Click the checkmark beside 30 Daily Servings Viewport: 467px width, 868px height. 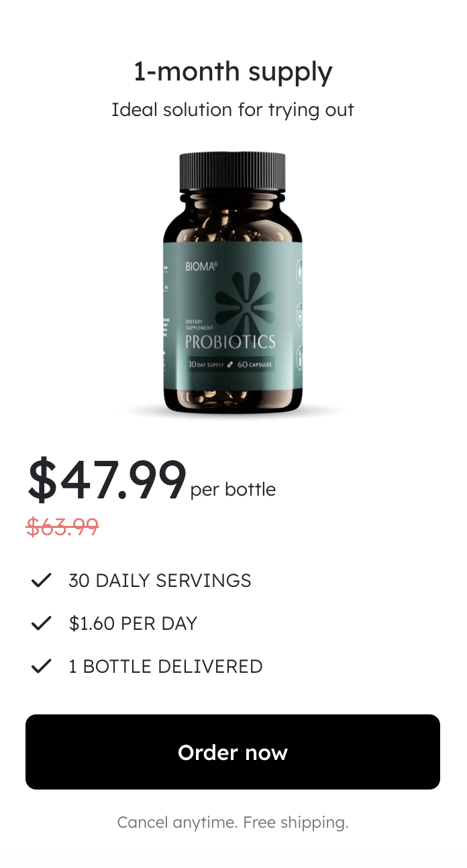[42, 580]
